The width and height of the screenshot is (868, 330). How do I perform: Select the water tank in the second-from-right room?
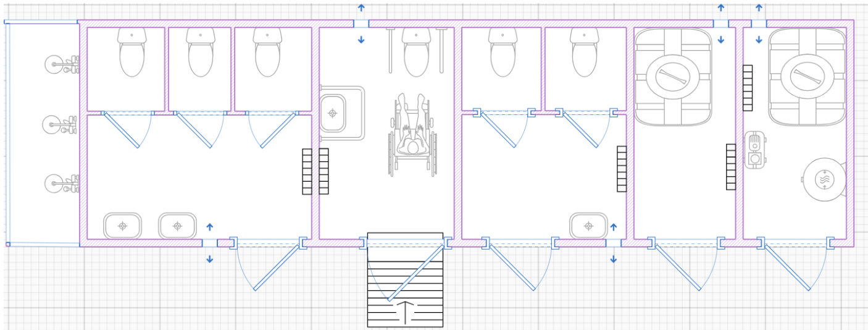coord(673,77)
